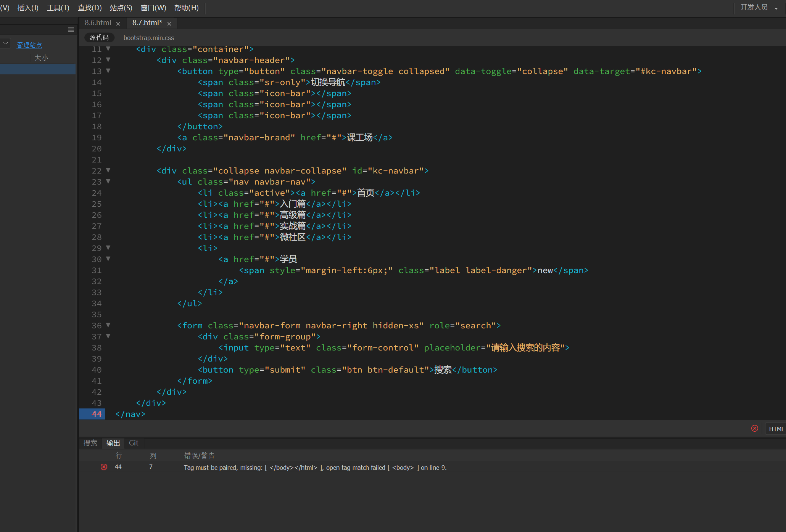
Task: Switch to the 8.6.html document tab
Action: [98, 23]
